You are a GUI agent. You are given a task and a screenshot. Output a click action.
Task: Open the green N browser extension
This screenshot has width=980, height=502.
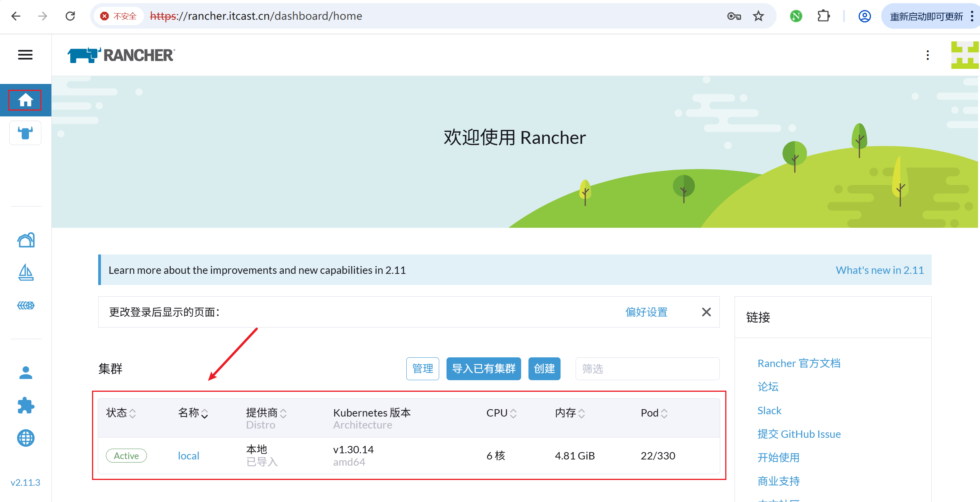click(x=796, y=16)
